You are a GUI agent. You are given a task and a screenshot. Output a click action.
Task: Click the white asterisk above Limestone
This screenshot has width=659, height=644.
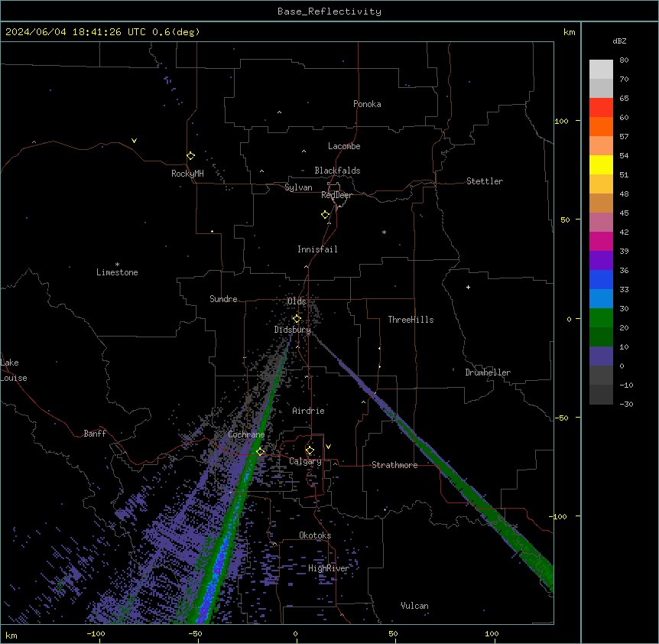tap(117, 265)
